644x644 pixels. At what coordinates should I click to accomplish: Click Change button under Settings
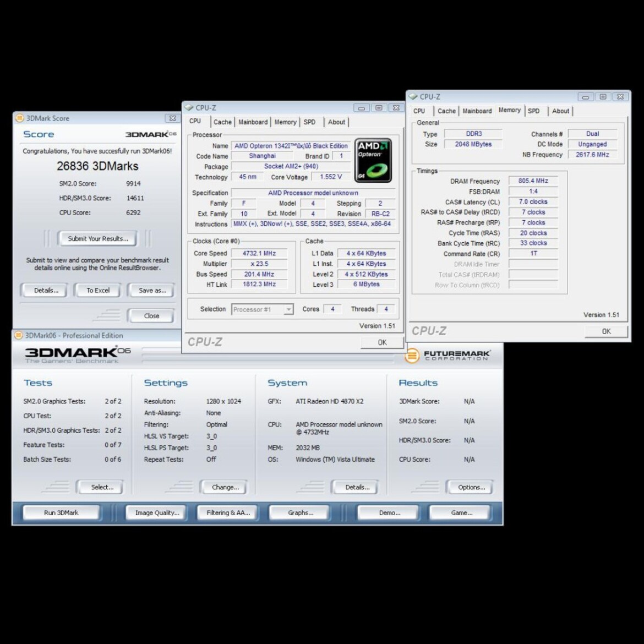pos(225,487)
